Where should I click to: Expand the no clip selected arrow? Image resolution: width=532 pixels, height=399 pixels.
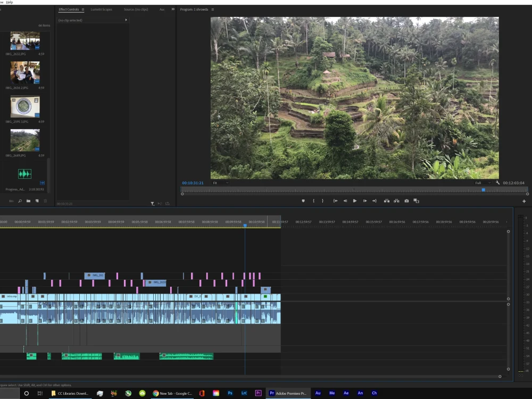pyautogui.click(x=126, y=20)
